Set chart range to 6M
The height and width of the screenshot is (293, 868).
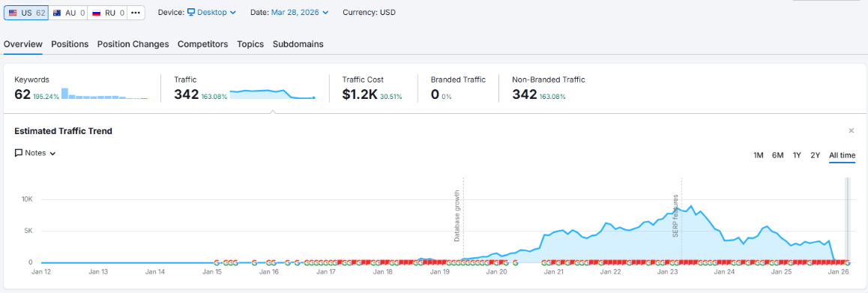778,155
